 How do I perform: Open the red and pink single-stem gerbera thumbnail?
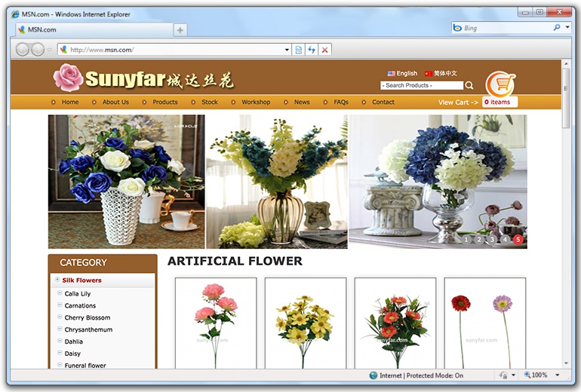[484, 323]
